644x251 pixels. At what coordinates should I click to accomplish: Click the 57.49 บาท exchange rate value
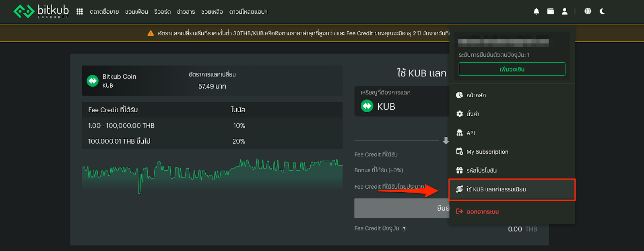(212, 86)
